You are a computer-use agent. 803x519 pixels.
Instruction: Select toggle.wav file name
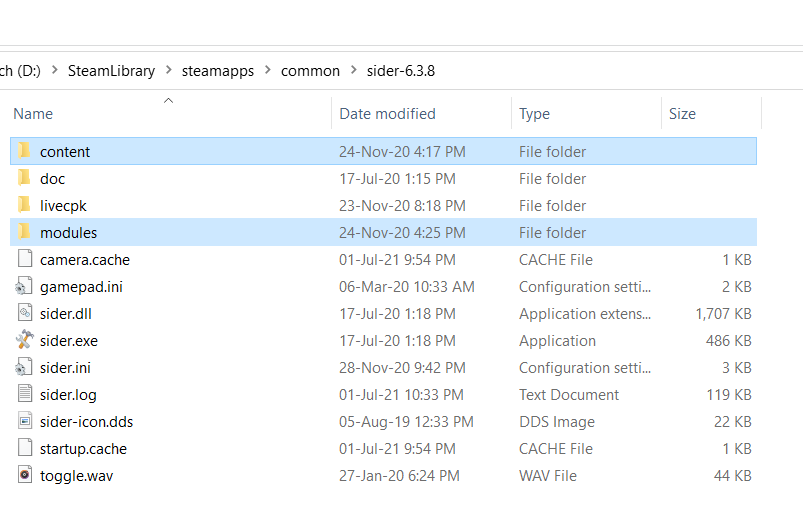tap(77, 476)
